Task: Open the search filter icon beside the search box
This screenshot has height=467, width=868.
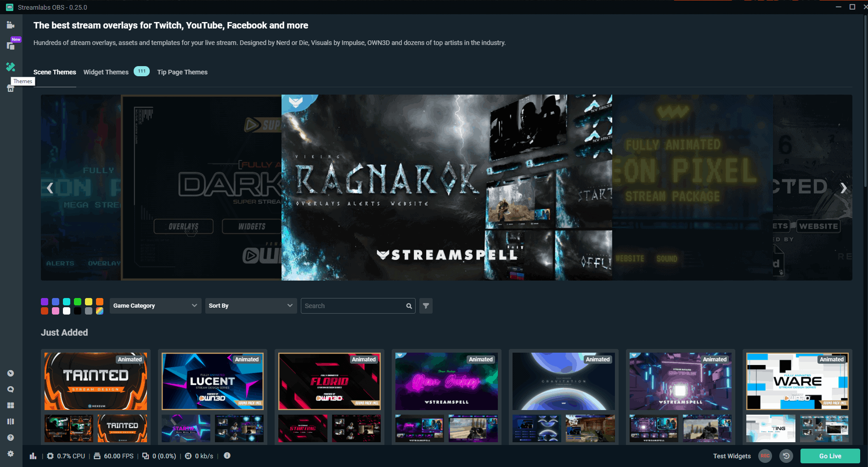Action: 425,306
